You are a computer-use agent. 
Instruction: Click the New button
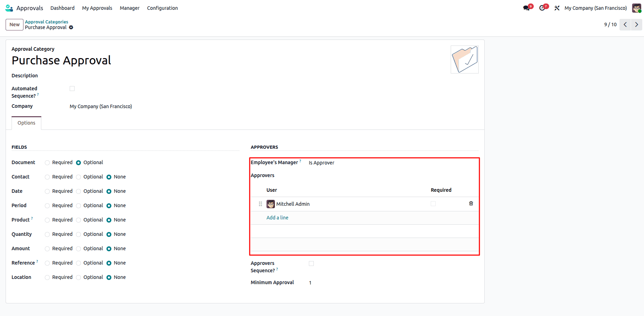pyautogui.click(x=14, y=24)
